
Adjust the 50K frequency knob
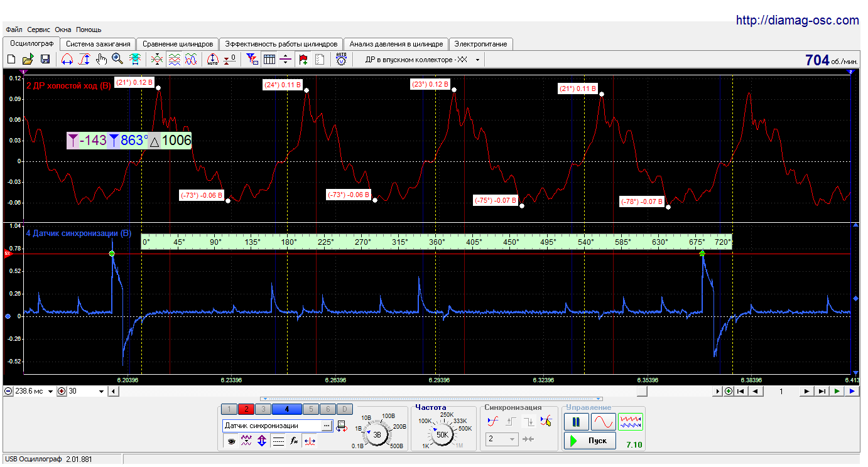click(442, 434)
